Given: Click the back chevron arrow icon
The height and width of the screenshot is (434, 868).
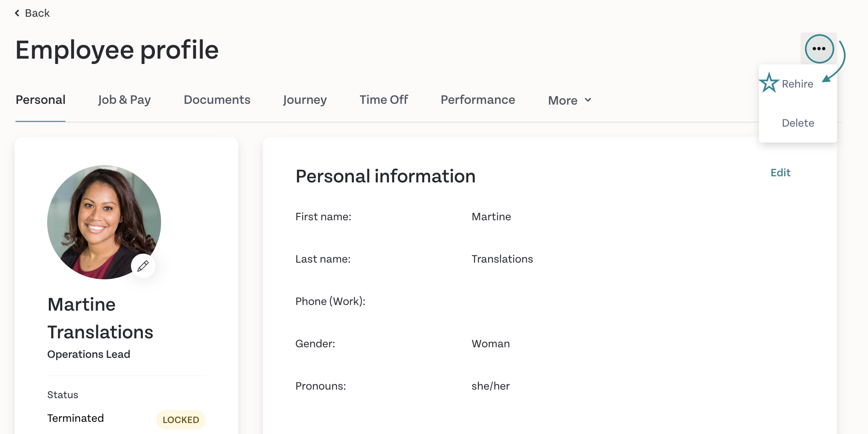Looking at the screenshot, I should (17, 13).
